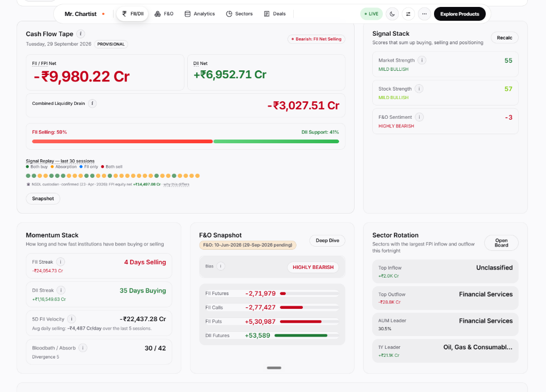Open the Analytics tab
This screenshot has width=546, height=392.
point(199,14)
